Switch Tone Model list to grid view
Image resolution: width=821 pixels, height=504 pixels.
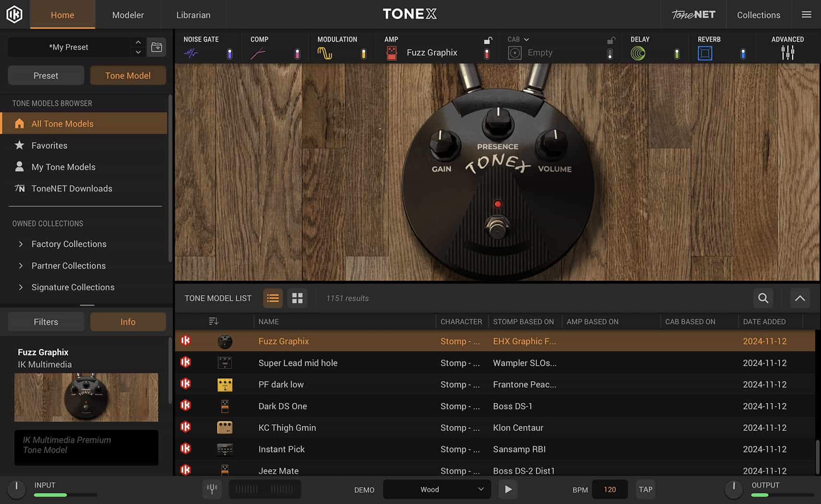297,298
